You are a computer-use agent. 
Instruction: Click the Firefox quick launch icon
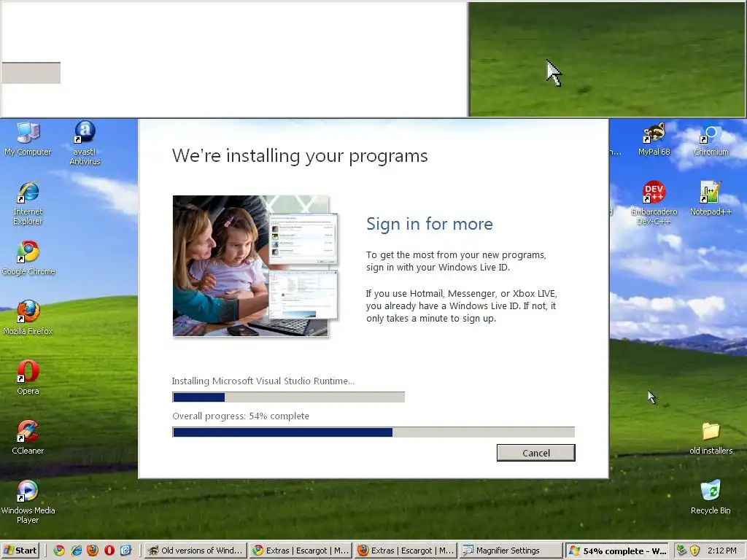coord(93,551)
